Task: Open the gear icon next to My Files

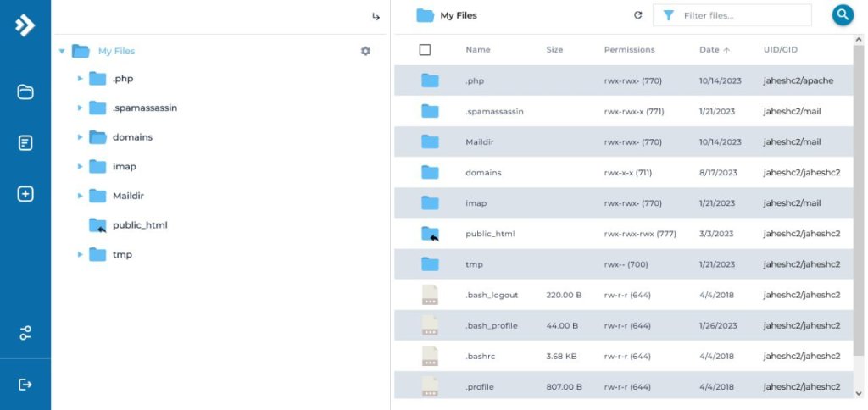Action: pyautogui.click(x=365, y=51)
